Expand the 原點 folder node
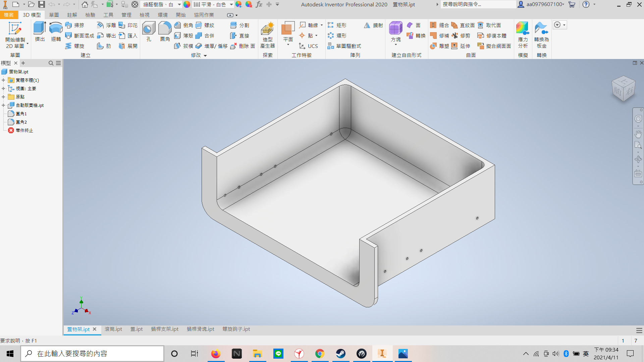 click(3, 97)
